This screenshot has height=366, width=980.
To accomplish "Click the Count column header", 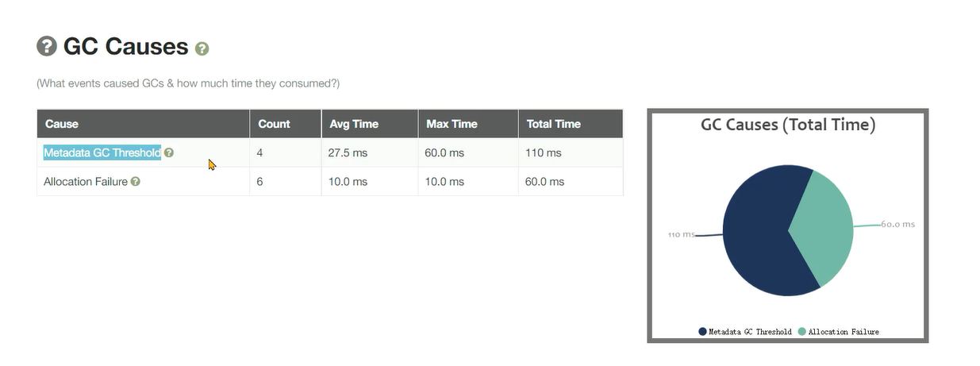I will point(274,124).
